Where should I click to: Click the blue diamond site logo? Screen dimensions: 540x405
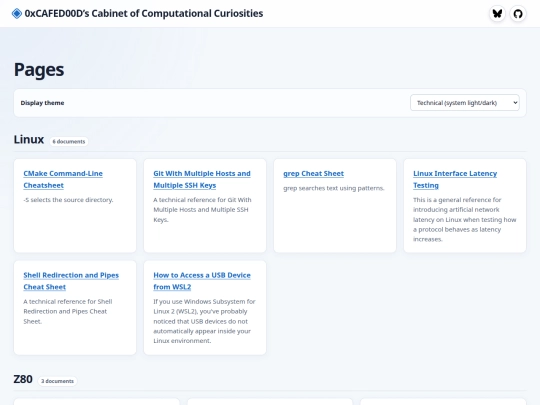click(17, 13)
